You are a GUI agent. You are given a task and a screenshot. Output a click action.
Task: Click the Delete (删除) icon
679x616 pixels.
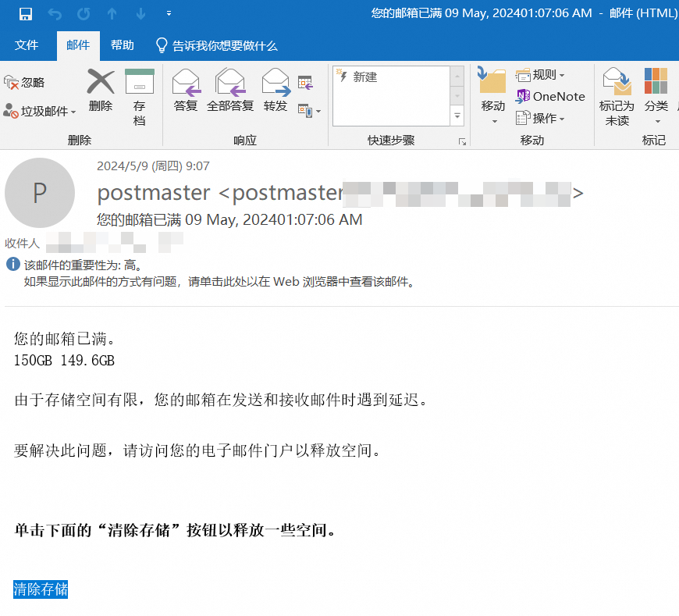[100, 91]
